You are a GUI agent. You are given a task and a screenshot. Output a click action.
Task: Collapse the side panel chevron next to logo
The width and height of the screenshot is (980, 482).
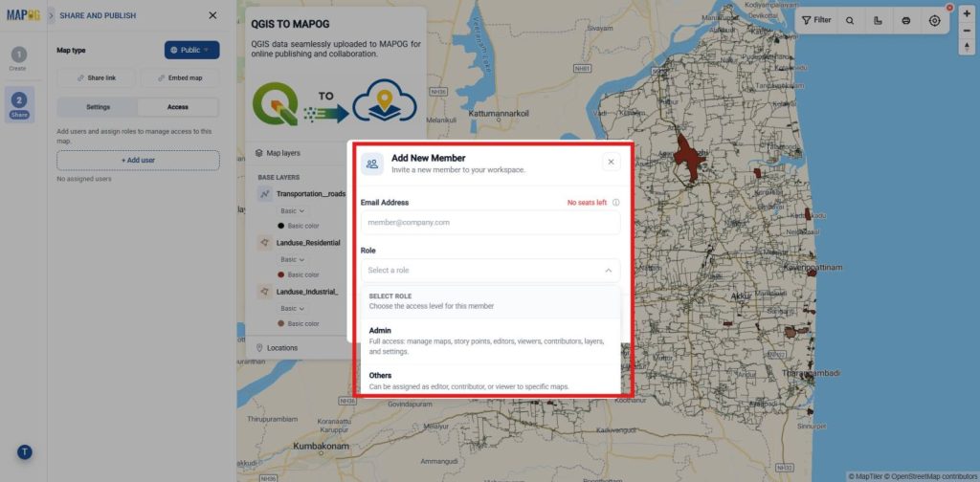(x=51, y=15)
